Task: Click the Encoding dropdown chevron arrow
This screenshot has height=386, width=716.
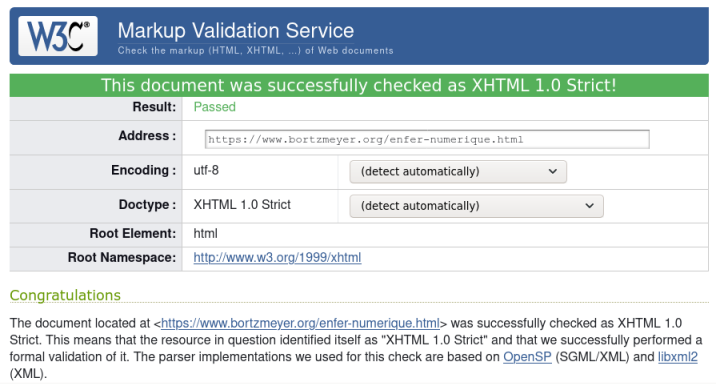Action: point(553,172)
